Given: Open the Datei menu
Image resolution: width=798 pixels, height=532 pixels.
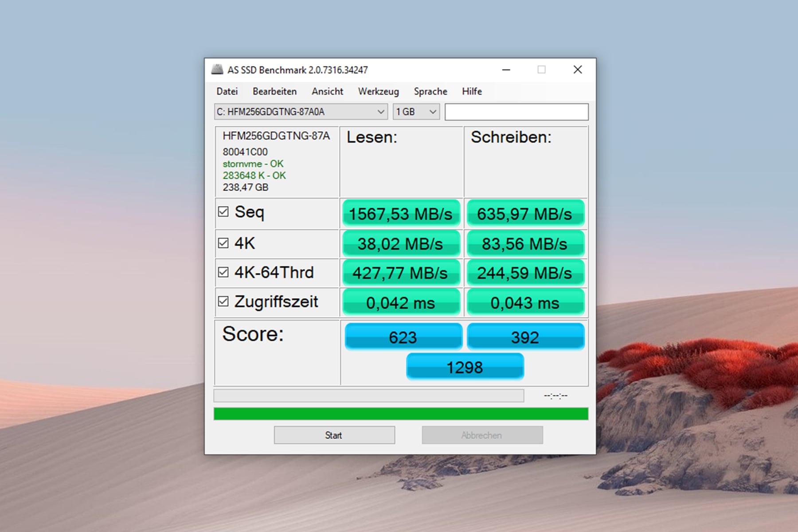Looking at the screenshot, I should (227, 91).
